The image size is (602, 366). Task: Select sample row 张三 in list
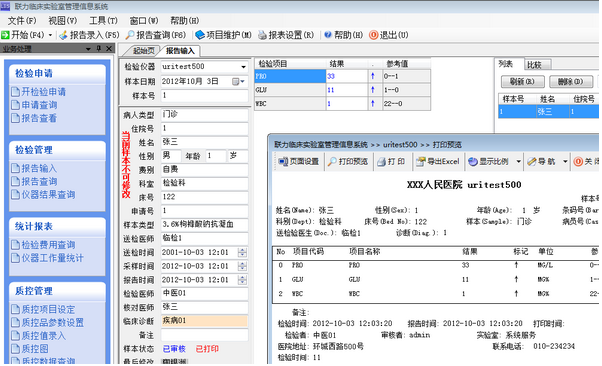(x=548, y=112)
